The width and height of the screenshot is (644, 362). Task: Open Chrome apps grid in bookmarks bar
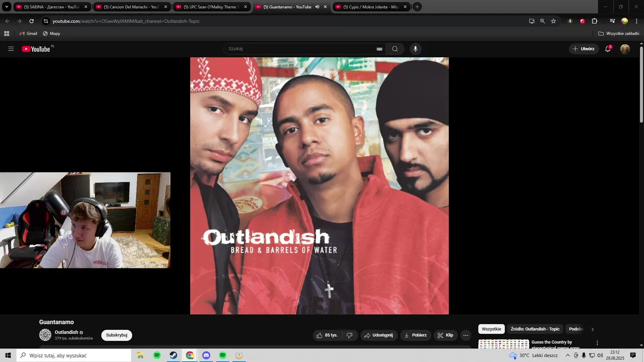tap(7, 34)
